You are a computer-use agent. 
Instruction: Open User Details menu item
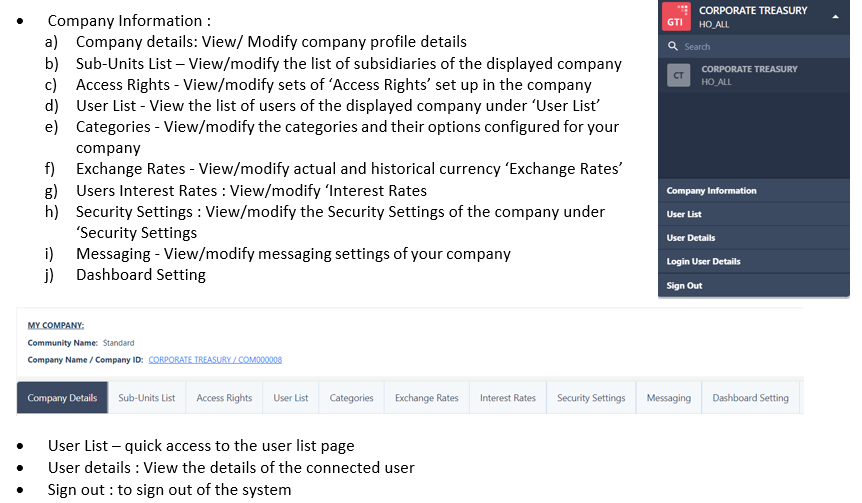[x=754, y=238]
